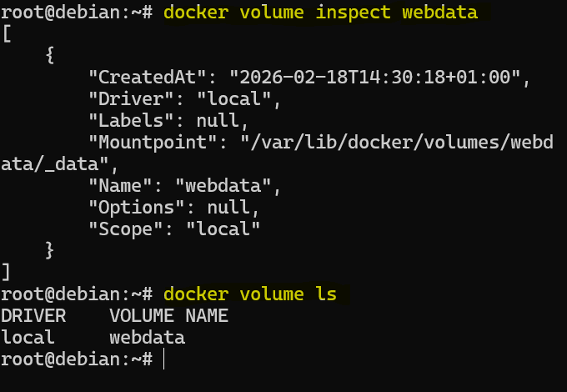This screenshot has height=392, width=567.
Task: Click the cursor at the last shell prompt
Action: pyautogui.click(x=165, y=359)
